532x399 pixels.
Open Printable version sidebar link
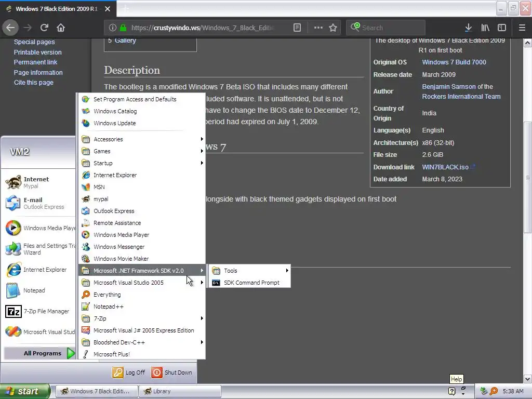coord(37,52)
